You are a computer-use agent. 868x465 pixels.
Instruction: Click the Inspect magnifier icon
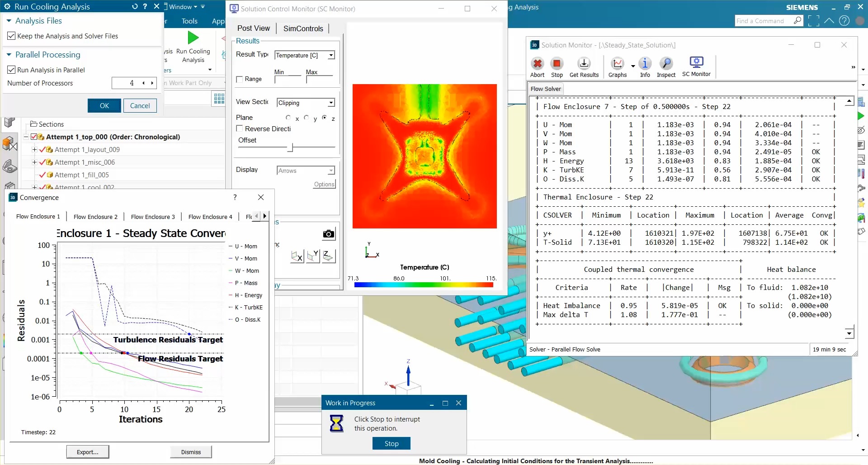point(666,64)
